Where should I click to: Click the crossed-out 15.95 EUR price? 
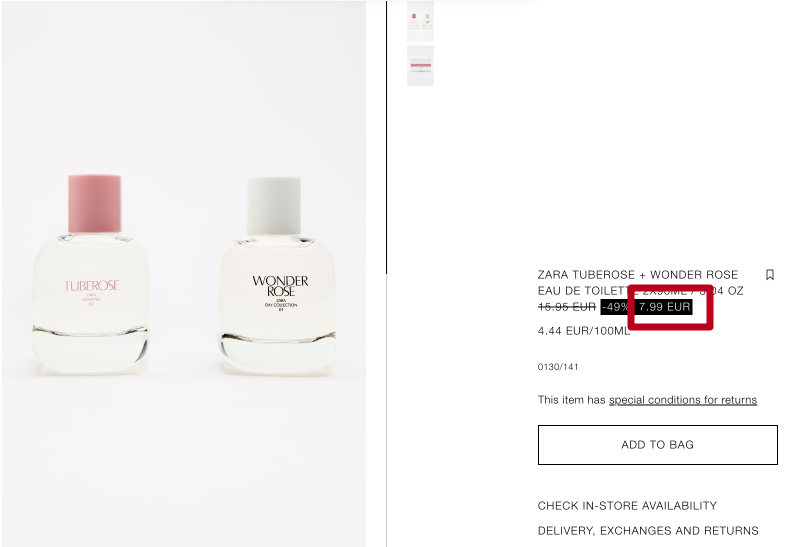click(x=567, y=307)
